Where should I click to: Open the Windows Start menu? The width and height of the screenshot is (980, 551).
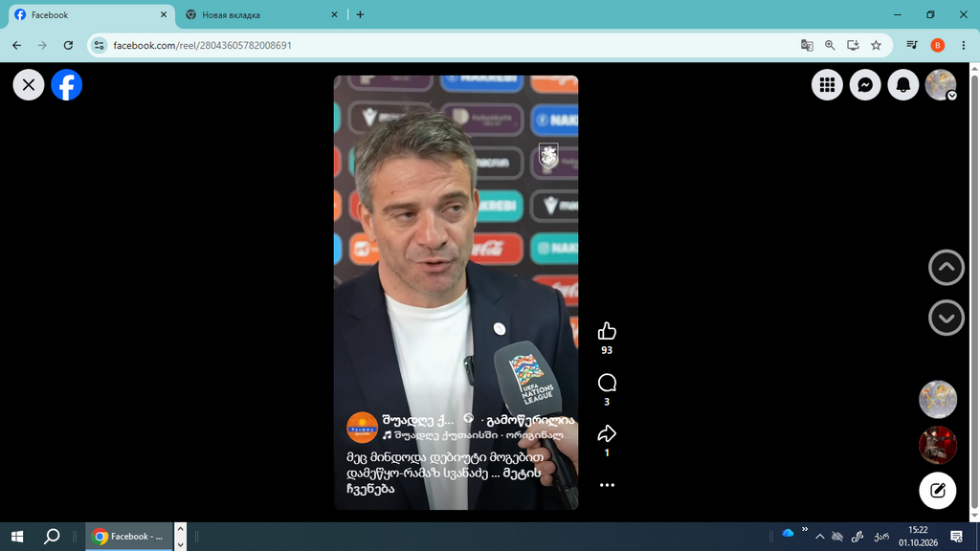(x=17, y=536)
